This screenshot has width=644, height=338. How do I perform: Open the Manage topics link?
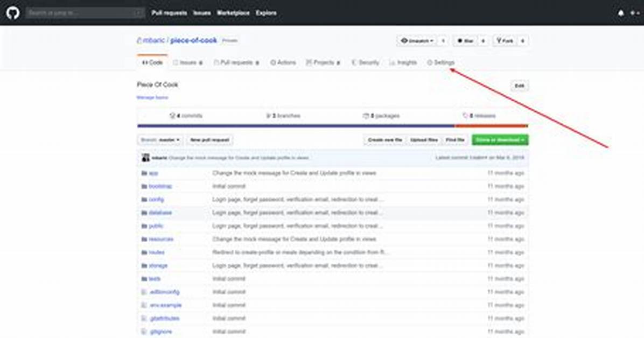tap(152, 97)
